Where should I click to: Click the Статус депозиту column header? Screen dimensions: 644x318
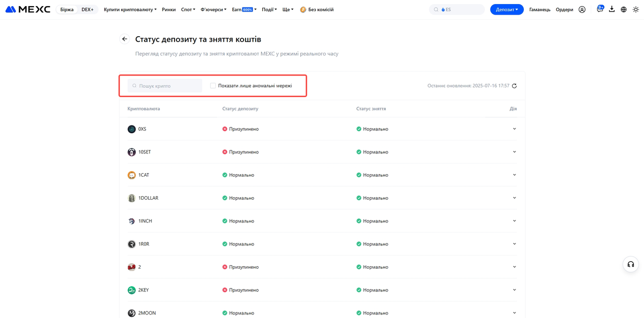coord(240,109)
